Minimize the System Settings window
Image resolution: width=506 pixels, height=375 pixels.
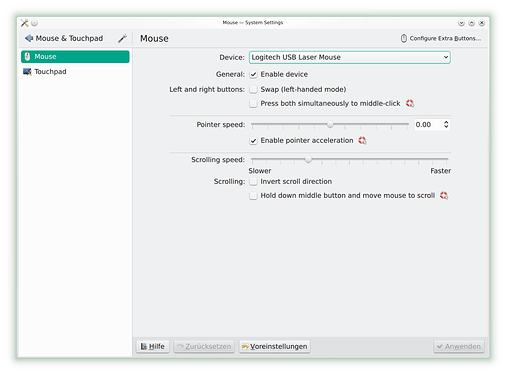point(461,23)
